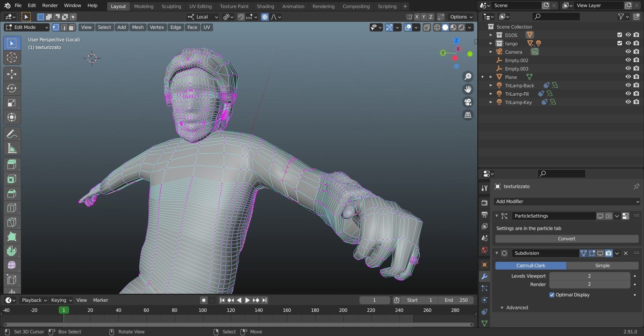Switch to vertex select mode
644x336 pixels.
point(56,27)
